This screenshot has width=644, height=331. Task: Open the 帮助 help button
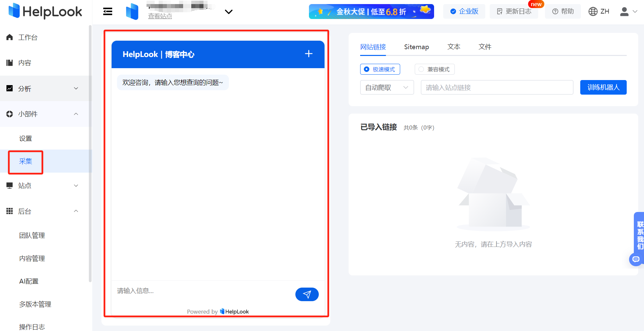563,12
